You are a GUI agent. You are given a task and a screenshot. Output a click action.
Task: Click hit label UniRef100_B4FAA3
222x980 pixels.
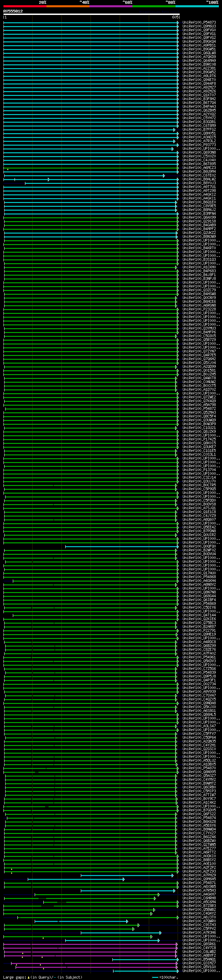(199, 106)
